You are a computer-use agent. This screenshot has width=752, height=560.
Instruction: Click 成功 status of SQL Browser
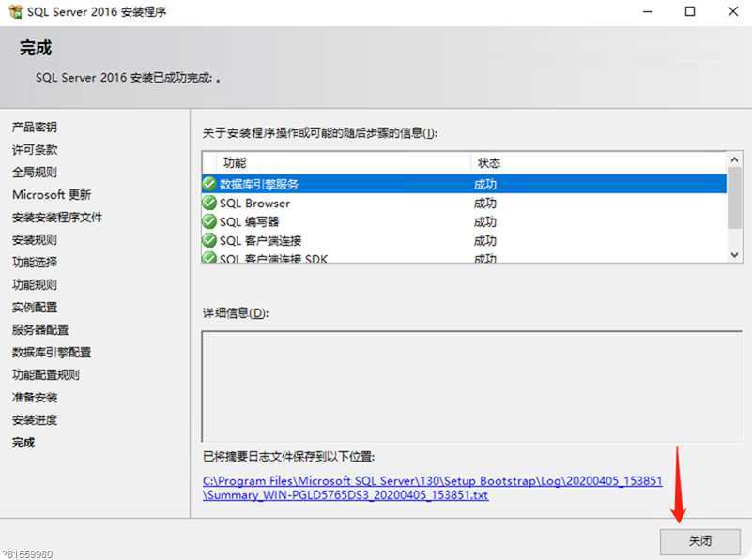coord(484,204)
